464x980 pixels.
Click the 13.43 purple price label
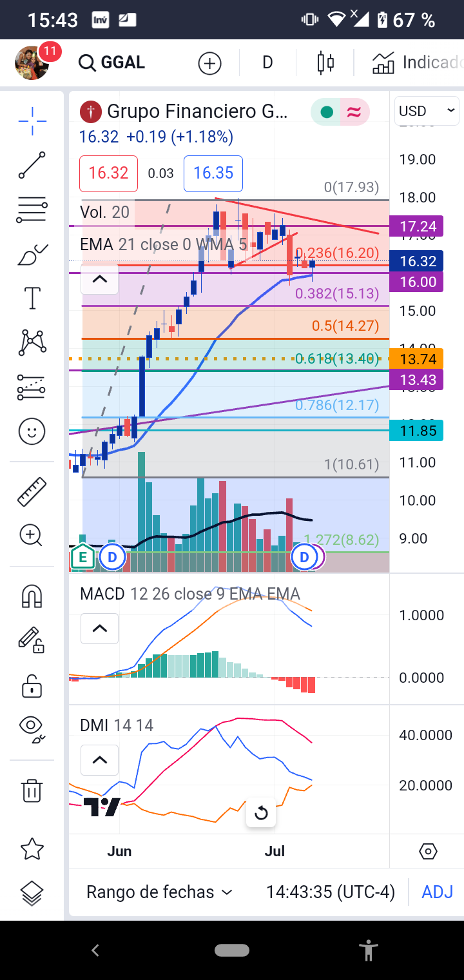(x=417, y=380)
